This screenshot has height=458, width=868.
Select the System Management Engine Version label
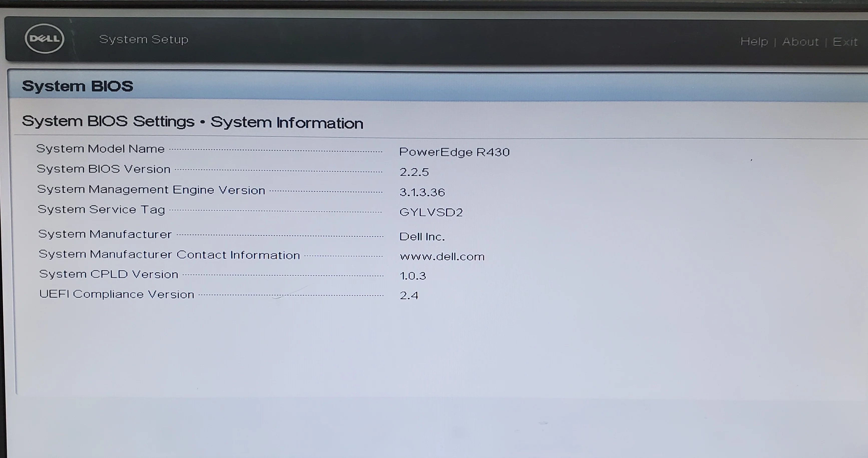click(151, 190)
